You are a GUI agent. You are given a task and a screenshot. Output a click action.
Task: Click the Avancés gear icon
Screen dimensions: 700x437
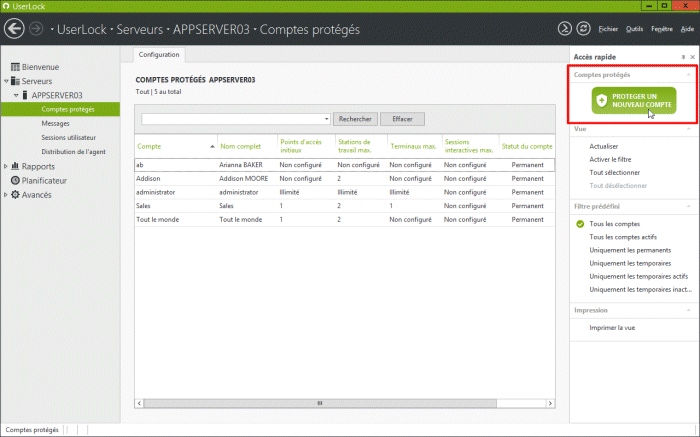click(x=15, y=195)
